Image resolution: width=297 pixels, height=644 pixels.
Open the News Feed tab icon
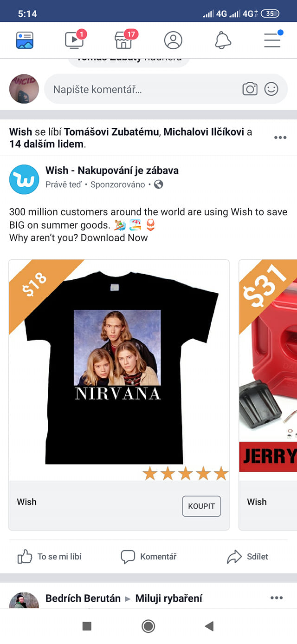(x=25, y=40)
